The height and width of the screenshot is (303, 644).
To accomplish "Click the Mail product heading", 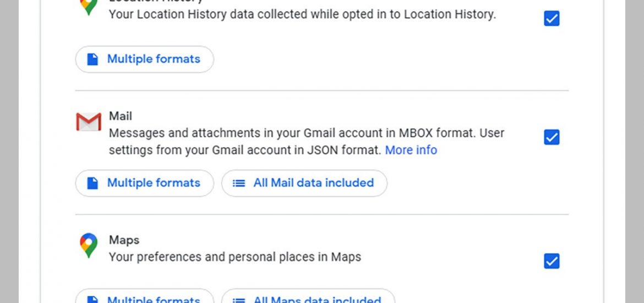I will (121, 116).
